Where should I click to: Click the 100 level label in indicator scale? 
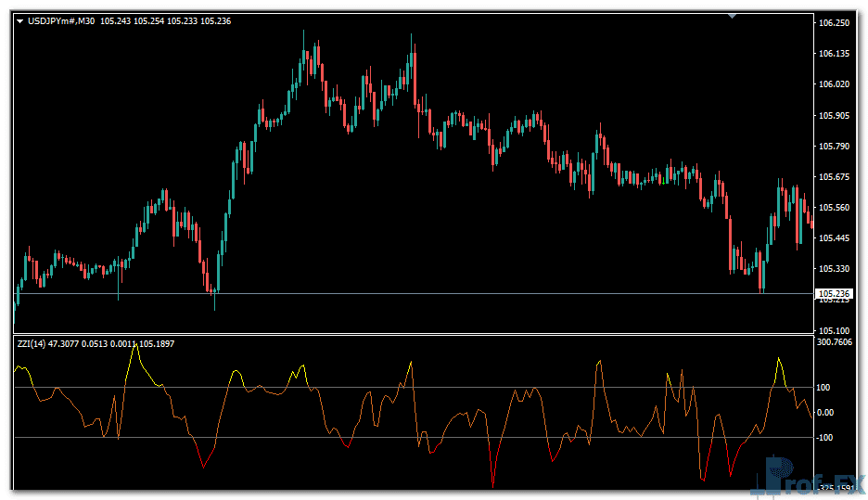[x=824, y=388]
